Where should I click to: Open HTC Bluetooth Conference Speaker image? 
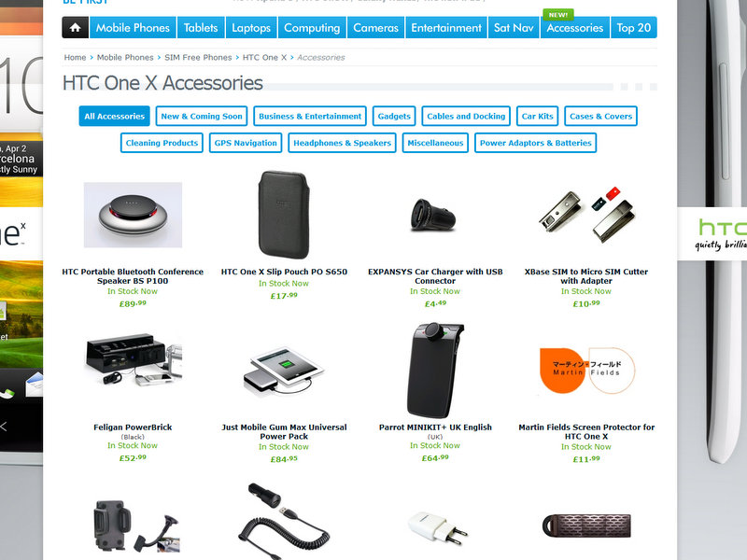point(133,215)
